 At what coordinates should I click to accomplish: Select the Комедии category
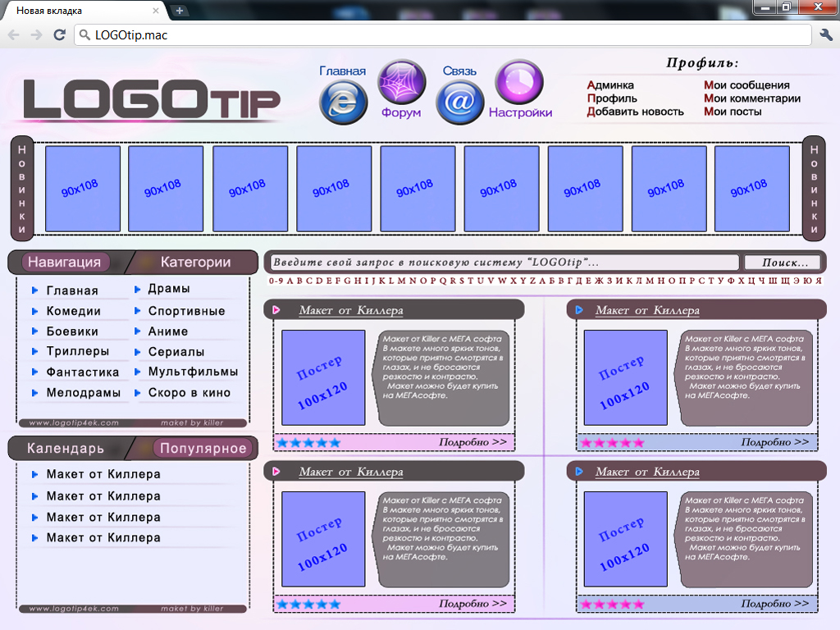point(73,311)
